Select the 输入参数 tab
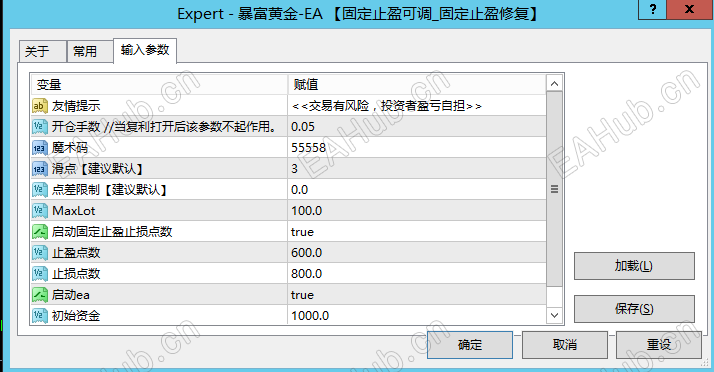Viewport: 714px width, 372px height. [145, 50]
